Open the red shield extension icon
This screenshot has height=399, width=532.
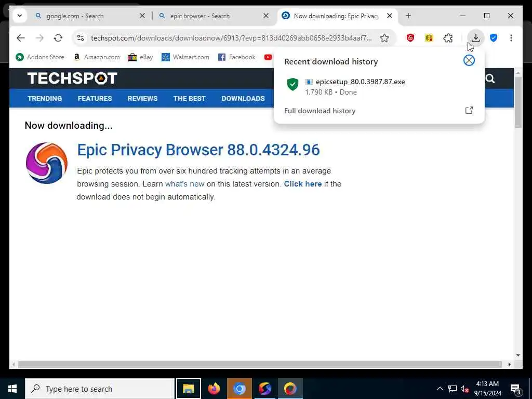click(410, 38)
